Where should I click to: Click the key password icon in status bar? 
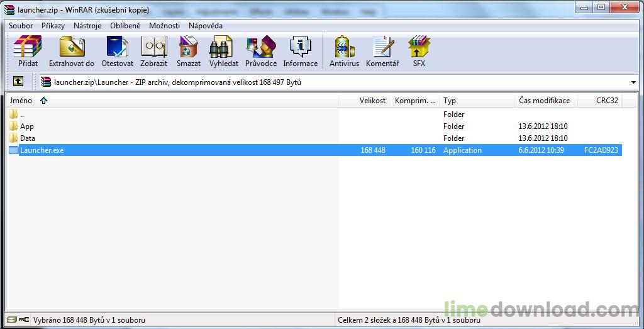pos(24,320)
